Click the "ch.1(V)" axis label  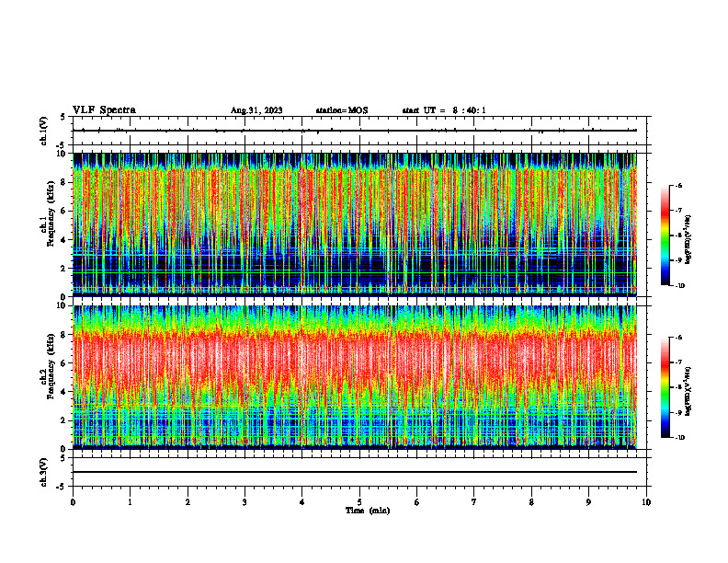click(44, 131)
